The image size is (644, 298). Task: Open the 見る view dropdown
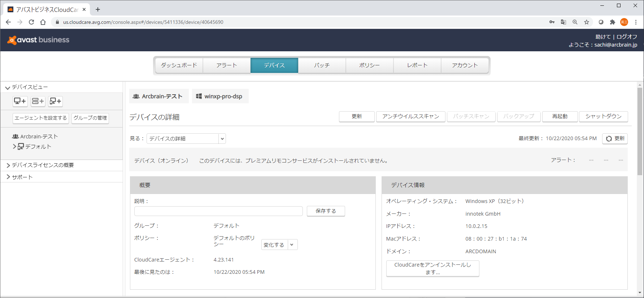tap(186, 139)
